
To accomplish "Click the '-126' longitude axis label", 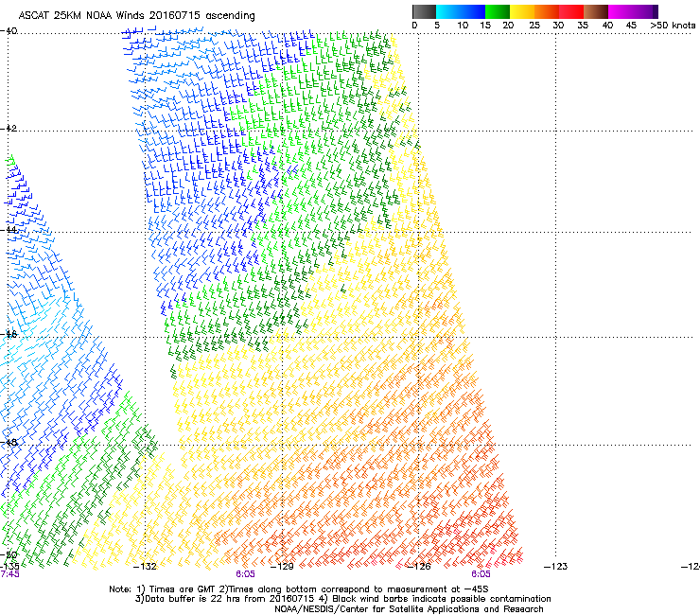I will [x=419, y=567].
